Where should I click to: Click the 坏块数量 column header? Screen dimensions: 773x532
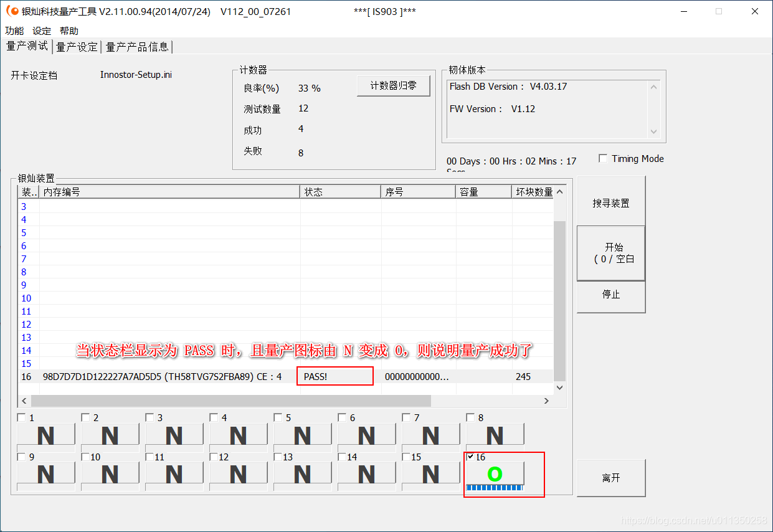pos(533,192)
